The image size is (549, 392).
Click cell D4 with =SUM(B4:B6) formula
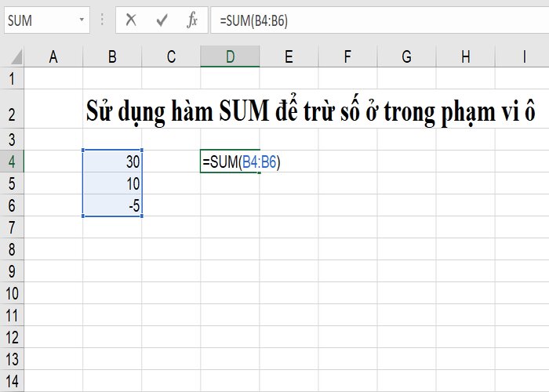pos(230,162)
